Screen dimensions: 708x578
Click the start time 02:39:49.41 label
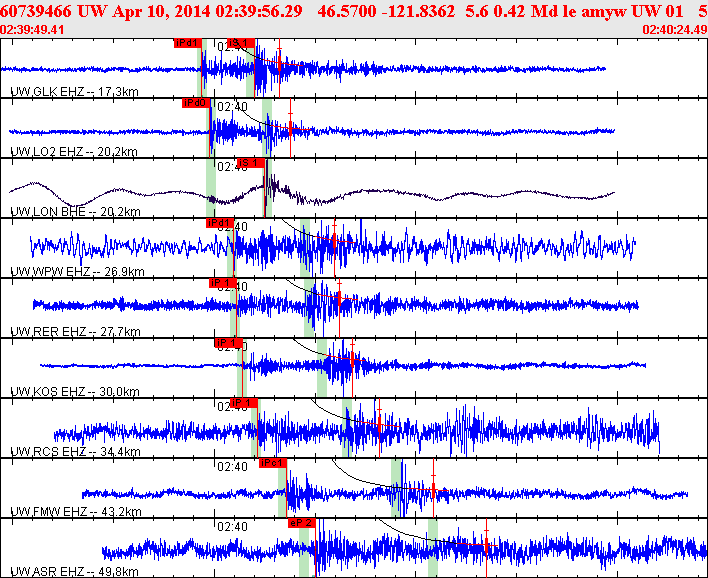click(33, 29)
